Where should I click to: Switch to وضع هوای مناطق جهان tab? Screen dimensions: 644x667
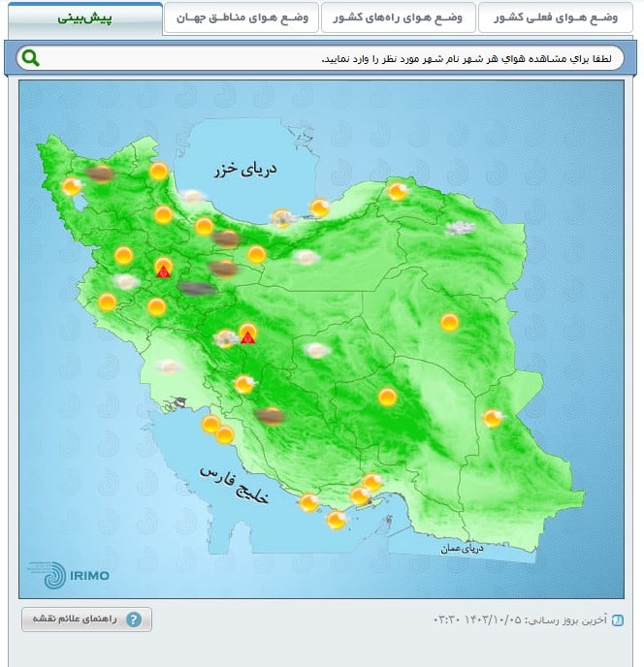click(241, 17)
